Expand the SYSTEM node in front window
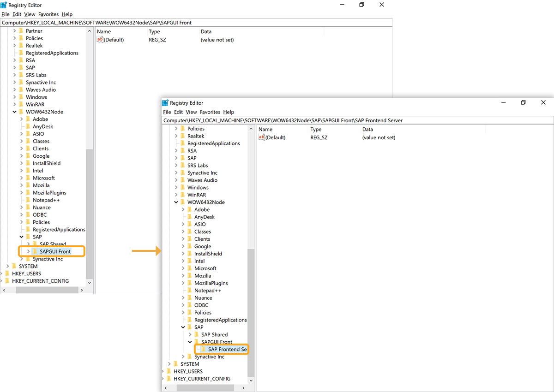 (x=169, y=364)
